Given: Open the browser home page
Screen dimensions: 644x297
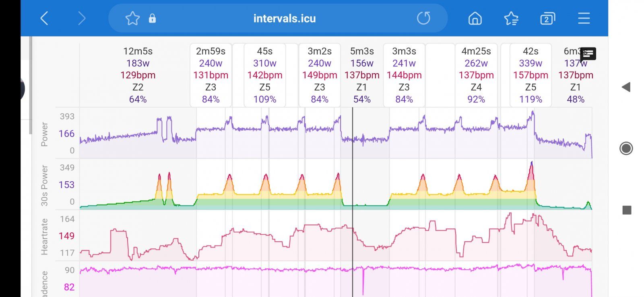Looking at the screenshot, I should click(x=475, y=18).
